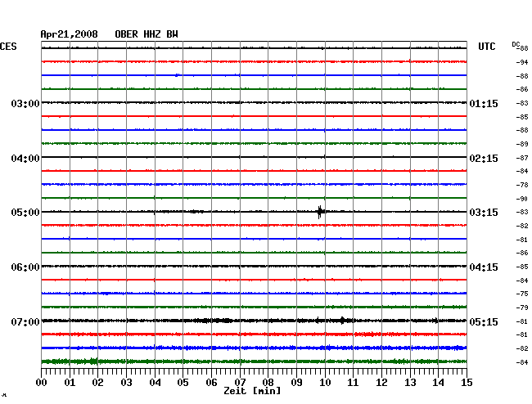Click the DC offset value -79

pyautogui.click(x=522, y=307)
